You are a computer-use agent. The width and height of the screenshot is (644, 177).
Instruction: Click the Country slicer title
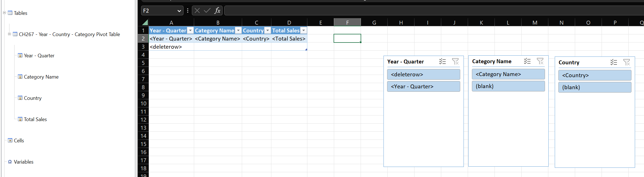click(x=569, y=62)
